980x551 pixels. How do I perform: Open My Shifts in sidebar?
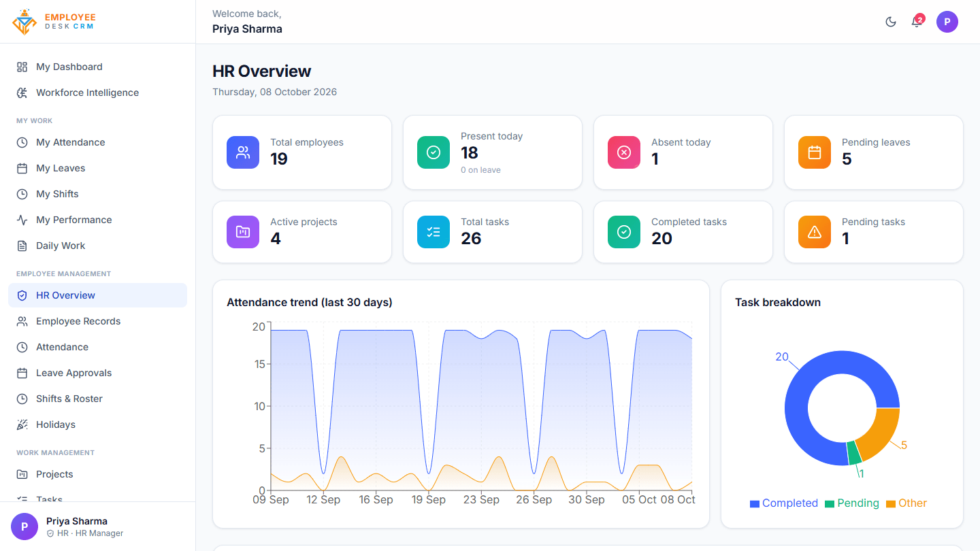[97, 194]
